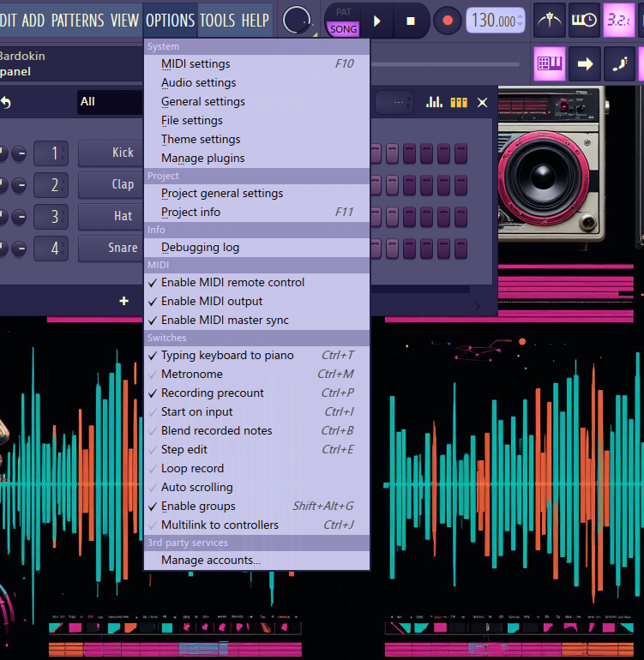
Task: Open the ADD menu
Action: click(33, 21)
